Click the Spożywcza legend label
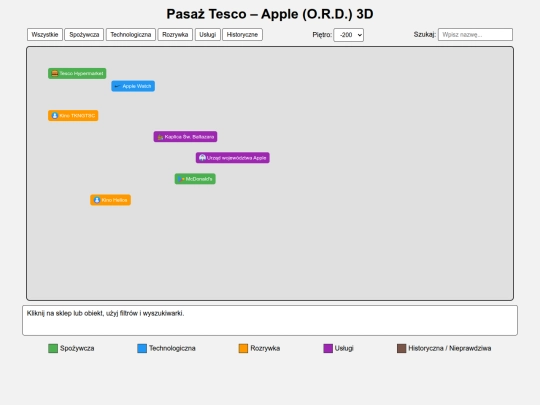This screenshot has height=405, width=540. coord(77,348)
